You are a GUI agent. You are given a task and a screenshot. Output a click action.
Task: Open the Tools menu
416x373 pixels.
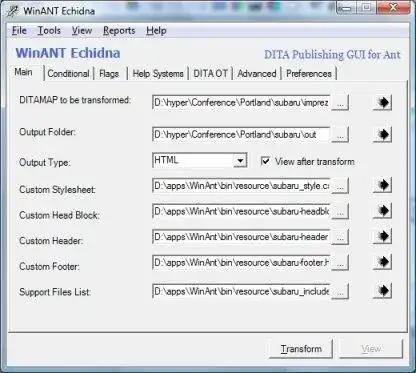point(49,31)
